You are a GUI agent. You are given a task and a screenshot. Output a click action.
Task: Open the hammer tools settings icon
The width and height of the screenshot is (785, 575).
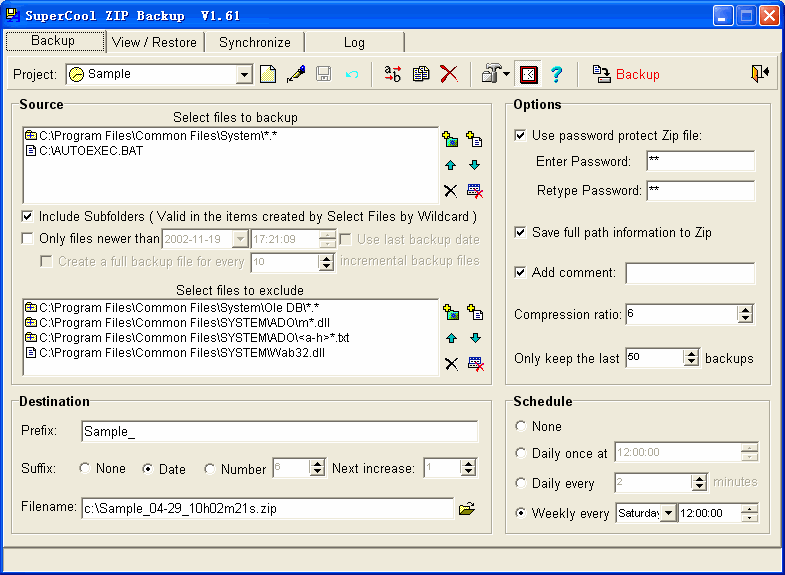491,74
